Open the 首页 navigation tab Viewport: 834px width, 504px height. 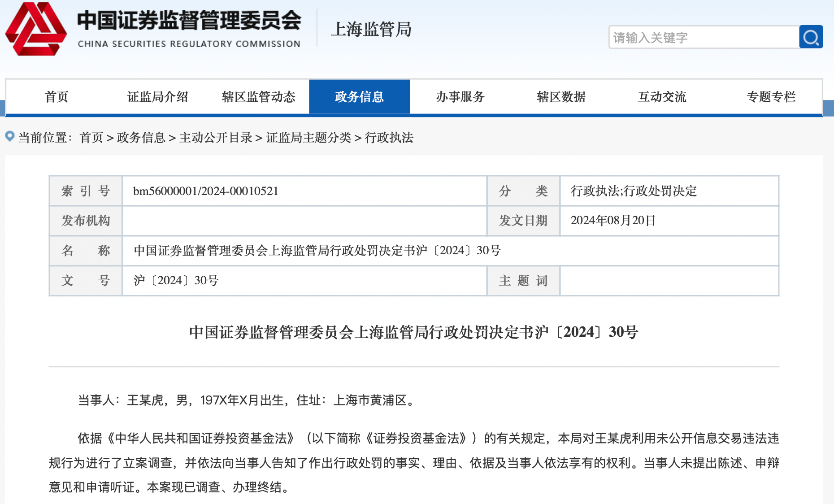click(x=56, y=97)
